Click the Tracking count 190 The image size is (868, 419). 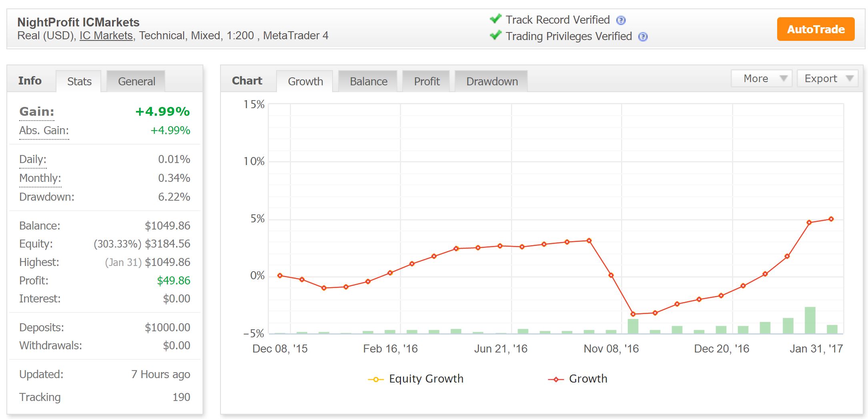coord(181,397)
